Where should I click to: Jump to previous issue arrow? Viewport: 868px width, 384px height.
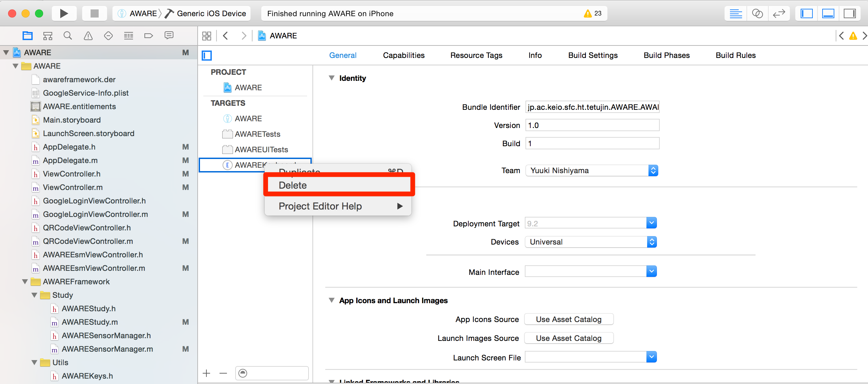click(x=841, y=36)
